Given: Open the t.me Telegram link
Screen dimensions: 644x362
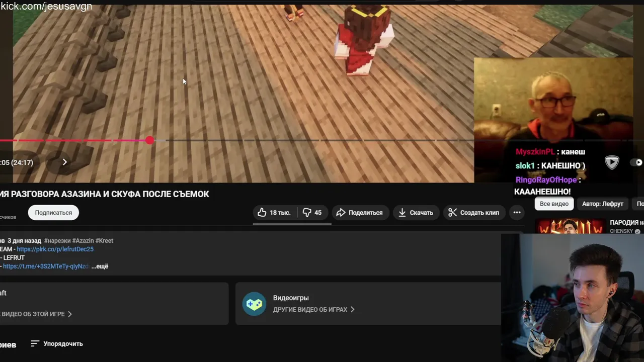Looking at the screenshot, I should tap(46, 266).
